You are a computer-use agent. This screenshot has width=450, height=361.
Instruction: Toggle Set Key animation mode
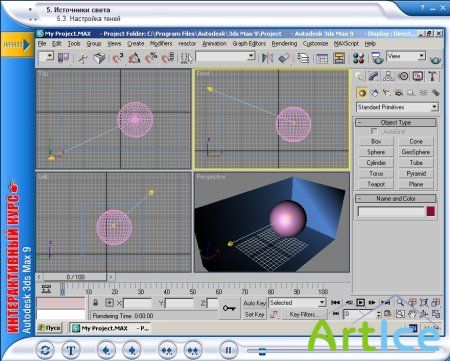[254, 314]
